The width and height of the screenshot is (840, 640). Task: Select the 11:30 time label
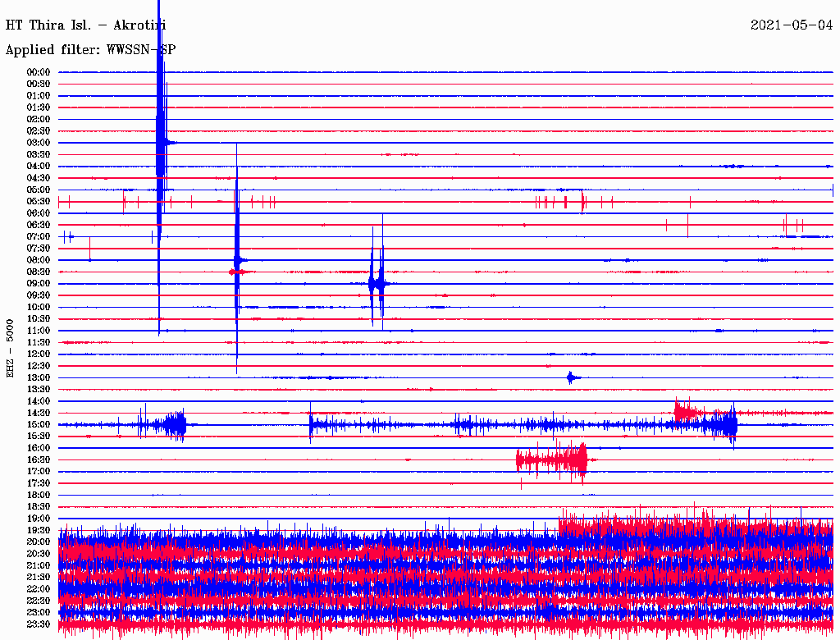[38, 342]
